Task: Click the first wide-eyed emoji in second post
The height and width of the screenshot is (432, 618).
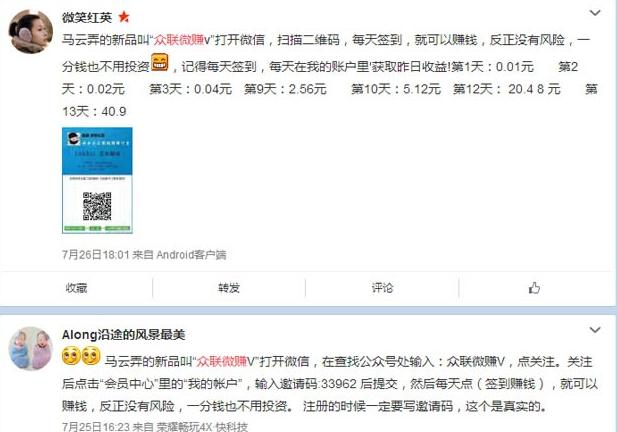Action: click(x=71, y=356)
